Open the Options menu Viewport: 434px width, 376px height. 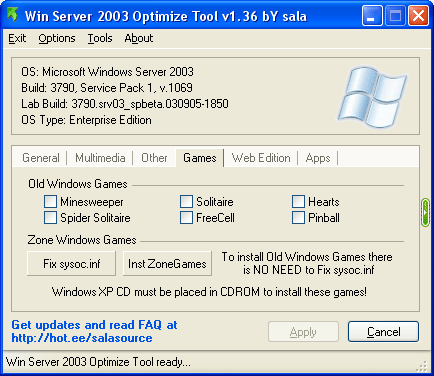[57, 38]
